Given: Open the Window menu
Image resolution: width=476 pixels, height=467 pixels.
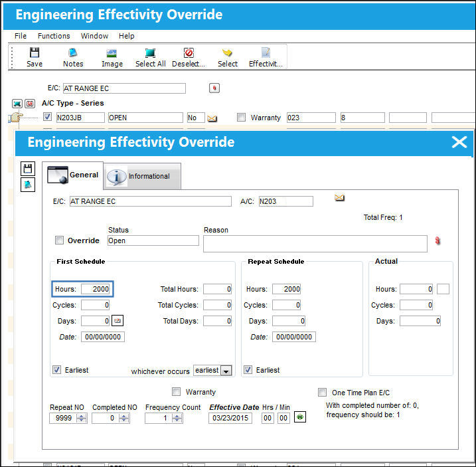Looking at the screenshot, I should 94,36.
